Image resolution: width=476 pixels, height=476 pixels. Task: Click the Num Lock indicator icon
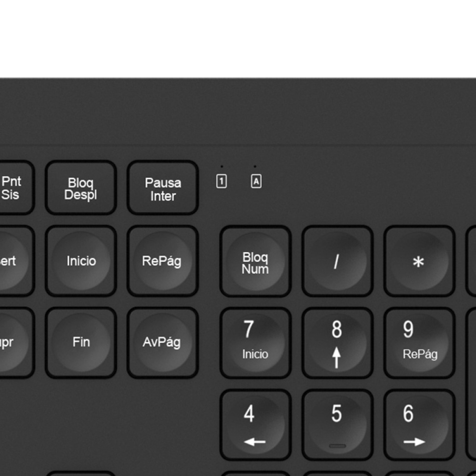point(221,181)
